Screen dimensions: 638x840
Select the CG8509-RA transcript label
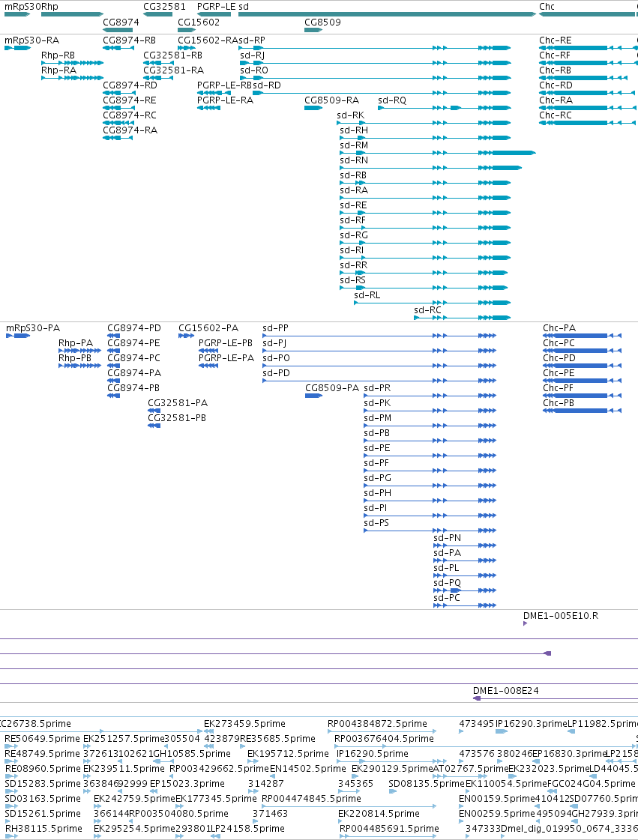pos(331,100)
